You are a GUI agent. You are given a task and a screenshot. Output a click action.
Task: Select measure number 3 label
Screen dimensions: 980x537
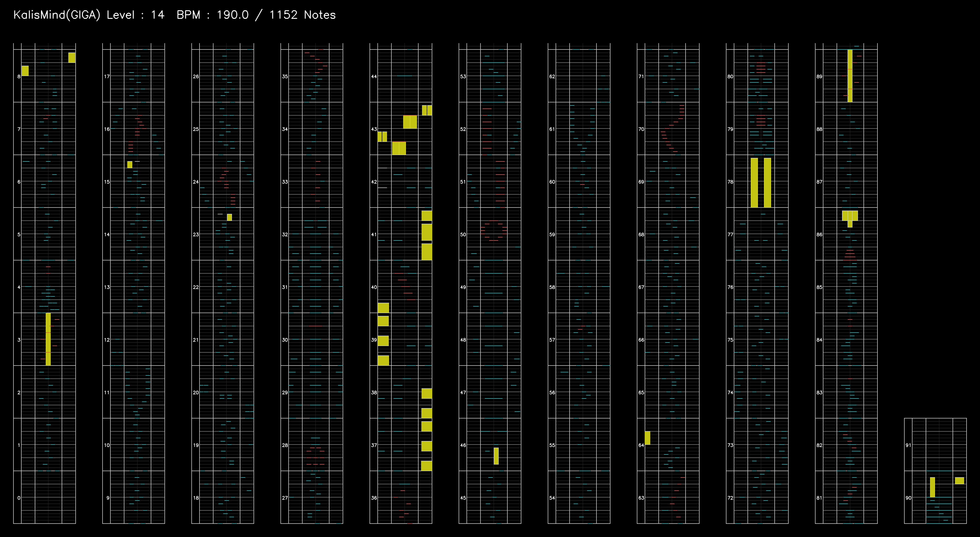pos(19,340)
